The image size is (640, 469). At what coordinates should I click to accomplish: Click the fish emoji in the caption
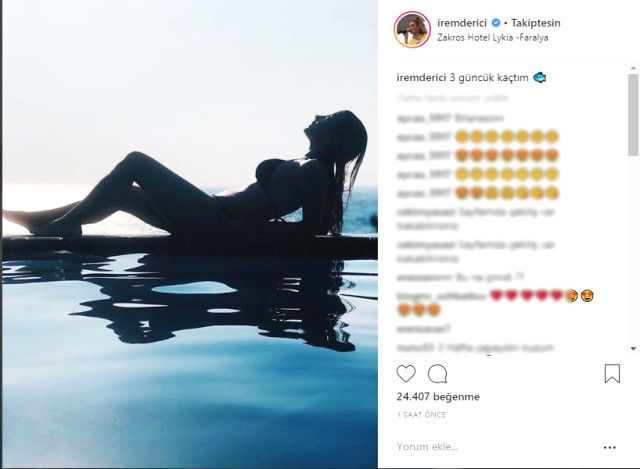pos(539,77)
